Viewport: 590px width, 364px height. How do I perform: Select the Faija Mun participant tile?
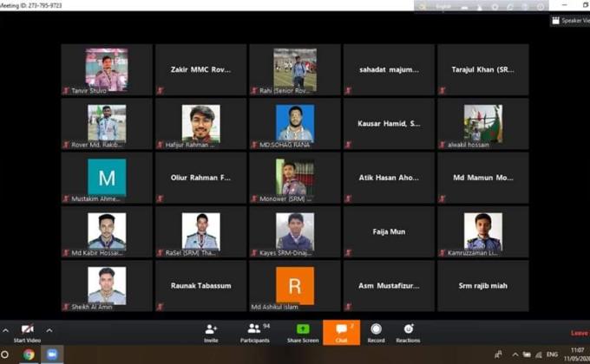(x=389, y=231)
